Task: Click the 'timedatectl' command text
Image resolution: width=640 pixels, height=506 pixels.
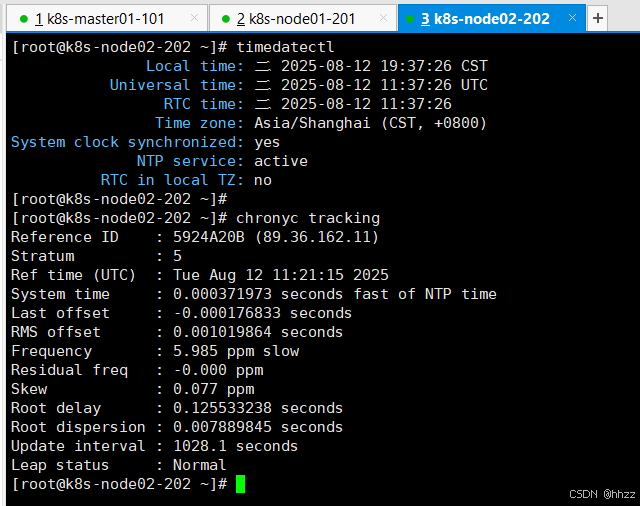Action: (x=285, y=47)
